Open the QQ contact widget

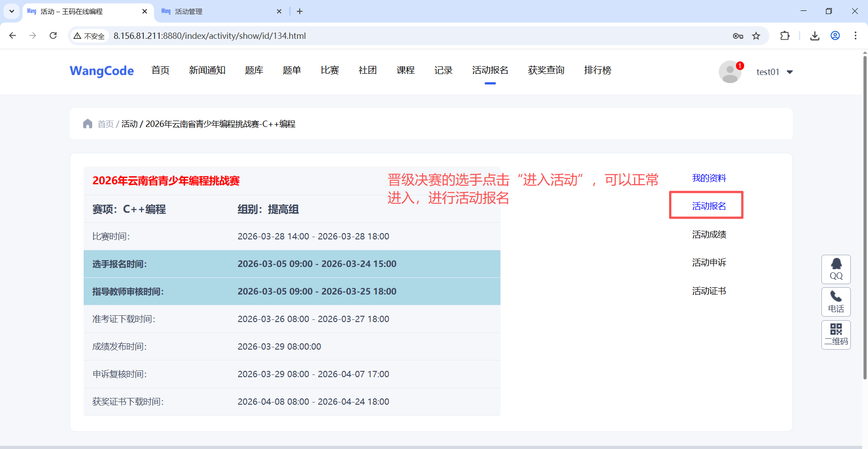click(836, 269)
